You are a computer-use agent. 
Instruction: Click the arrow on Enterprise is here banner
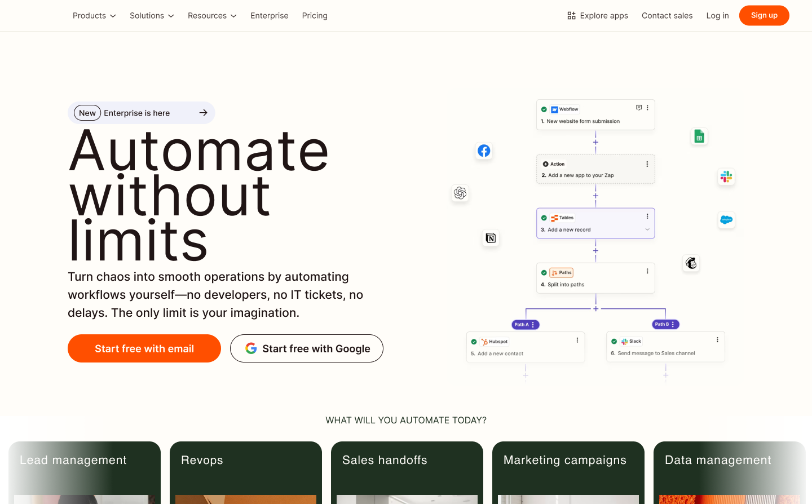204,113
